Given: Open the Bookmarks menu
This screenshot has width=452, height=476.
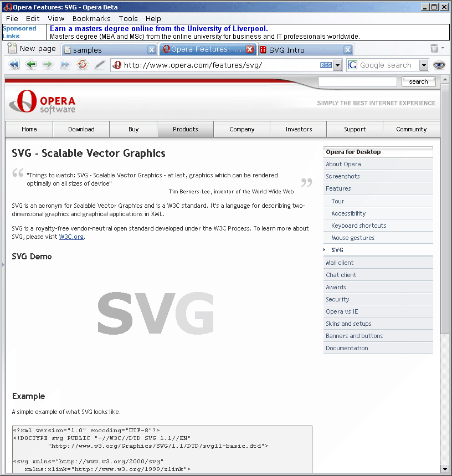Looking at the screenshot, I should (91, 18).
